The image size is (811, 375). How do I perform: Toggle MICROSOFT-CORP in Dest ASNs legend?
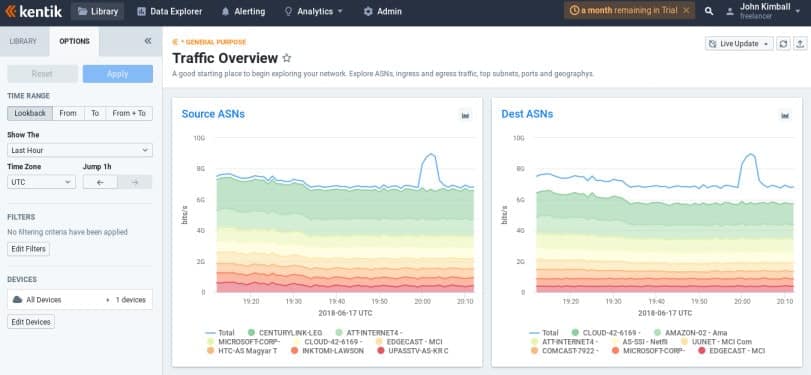tap(648, 351)
